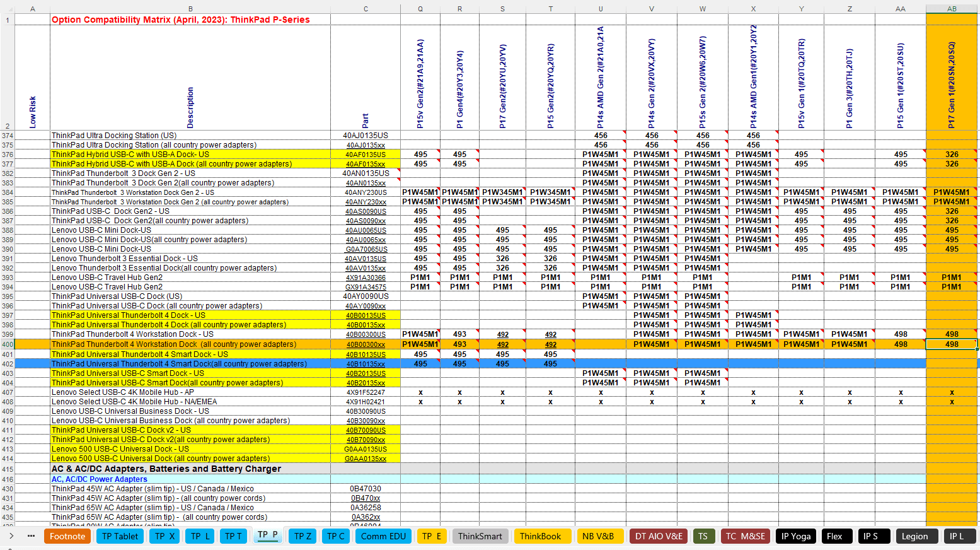Image resolution: width=980 pixels, height=550 pixels.
Task: Click part number 0A36258 cell
Action: [x=366, y=508]
